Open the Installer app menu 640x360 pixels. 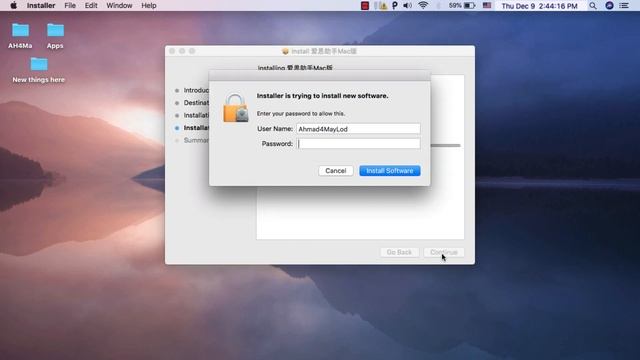tap(41, 5)
